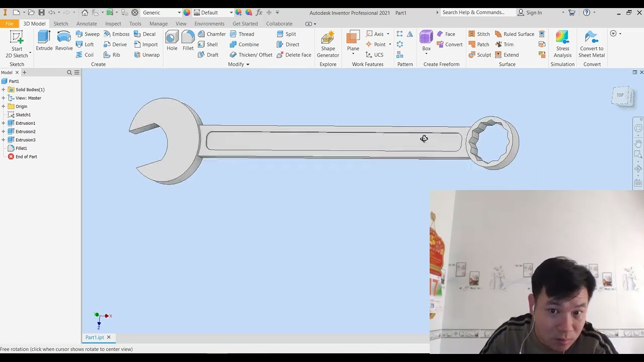Viewport: 644px width, 362px height.
Task: Choose the Loft tool
Action: 85,44
